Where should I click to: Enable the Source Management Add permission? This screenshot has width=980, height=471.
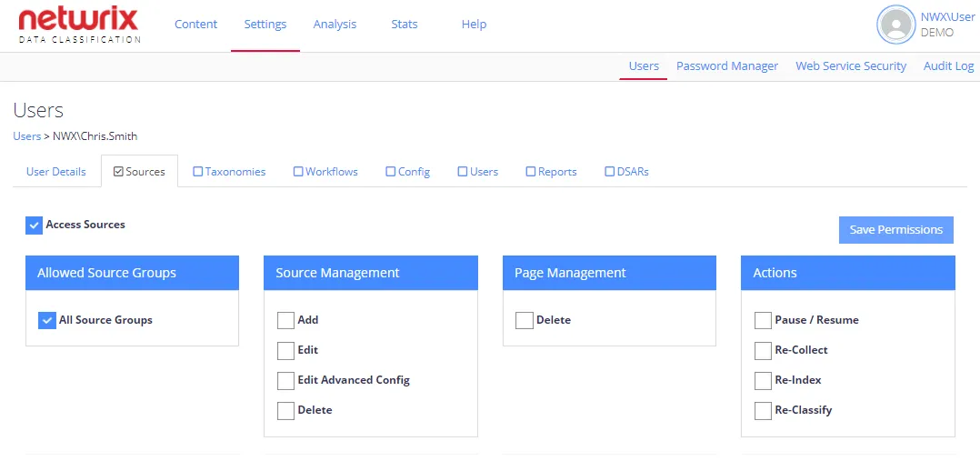tap(285, 320)
